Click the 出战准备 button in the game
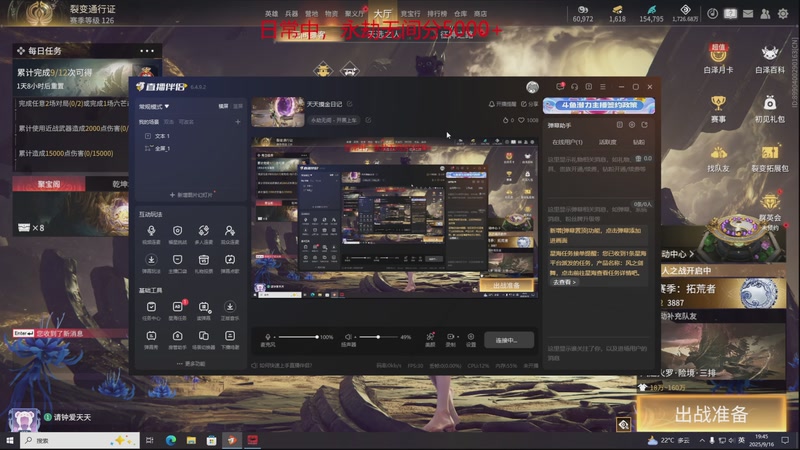 [x=711, y=414]
